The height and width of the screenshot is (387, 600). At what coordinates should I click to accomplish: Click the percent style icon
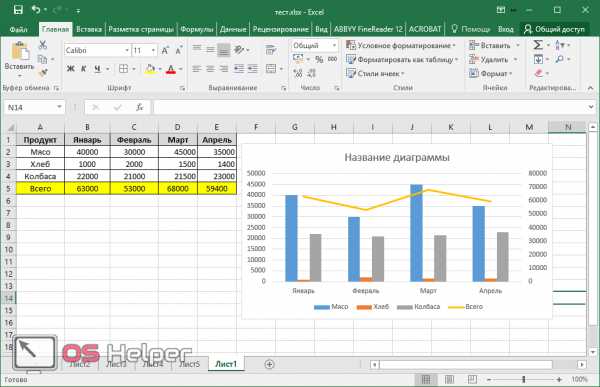tap(319, 59)
